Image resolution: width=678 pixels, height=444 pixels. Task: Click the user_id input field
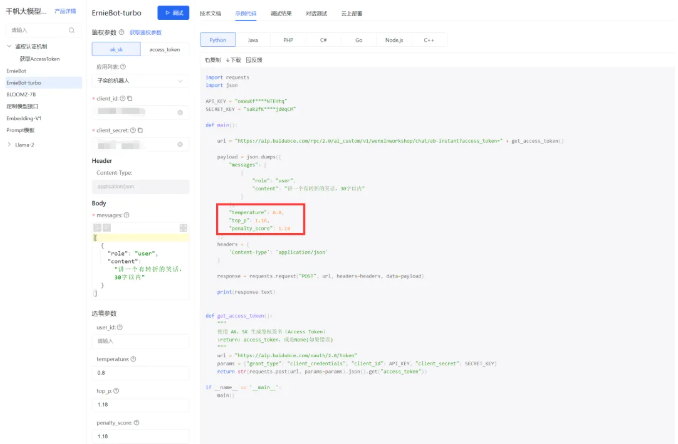(141, 341)
